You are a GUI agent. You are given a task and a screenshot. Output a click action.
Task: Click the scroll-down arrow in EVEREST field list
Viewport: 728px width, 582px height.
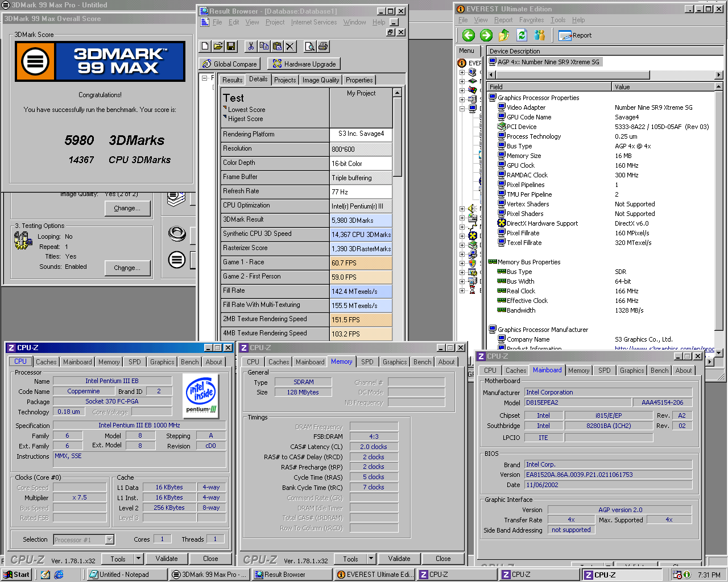tap(719, 353)
